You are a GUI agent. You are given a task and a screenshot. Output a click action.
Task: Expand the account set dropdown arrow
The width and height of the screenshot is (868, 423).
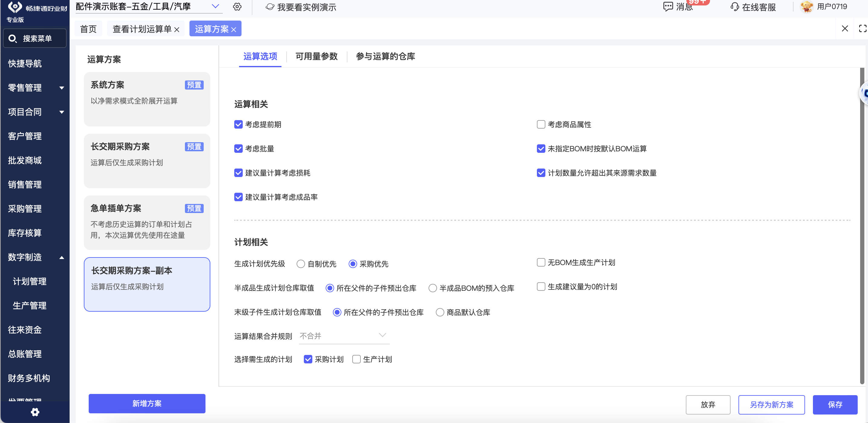point(215,6)
